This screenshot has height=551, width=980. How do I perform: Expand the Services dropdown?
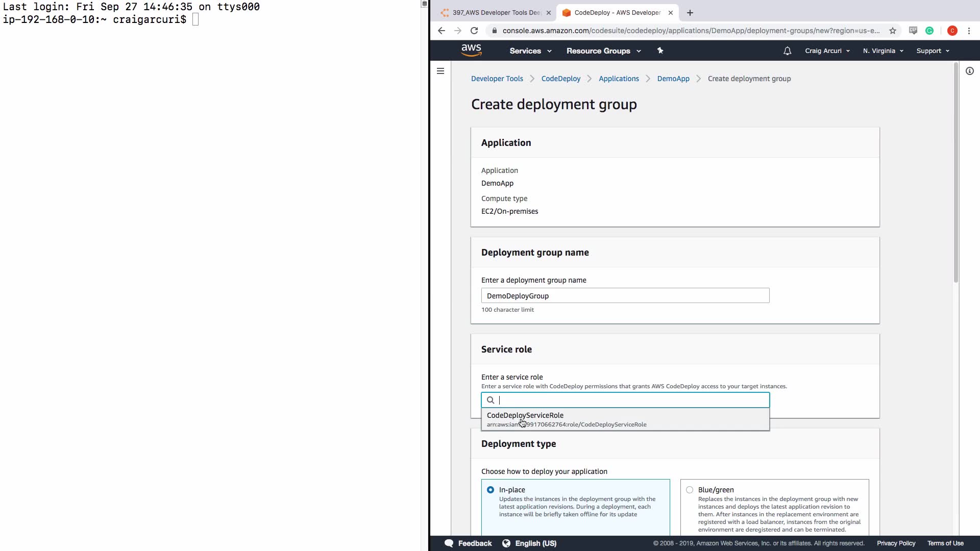pos(530,51)
